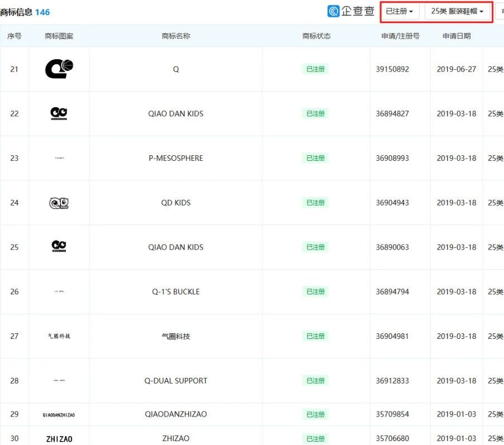Select the ZHIZAO trademark name
This screenshot has height=445, width=504.
pyautogui.click(x=176, y=438)
